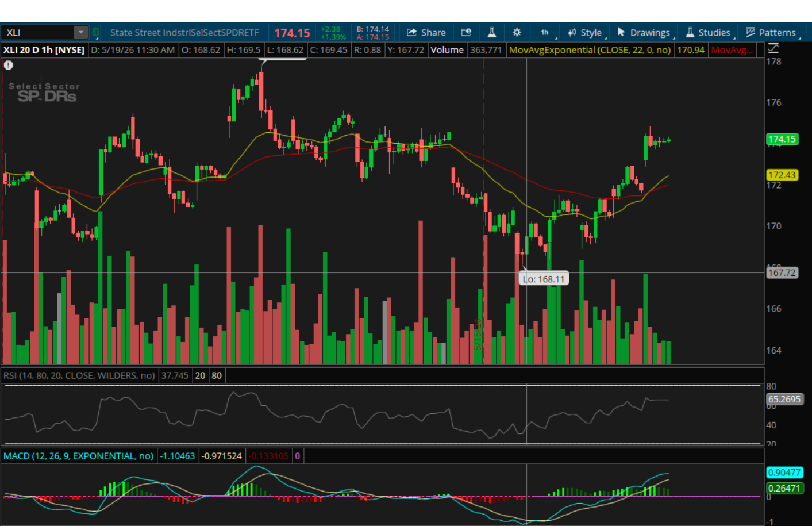
Task: Click the R: 0.88 range value
Action: tap(367, 50)
